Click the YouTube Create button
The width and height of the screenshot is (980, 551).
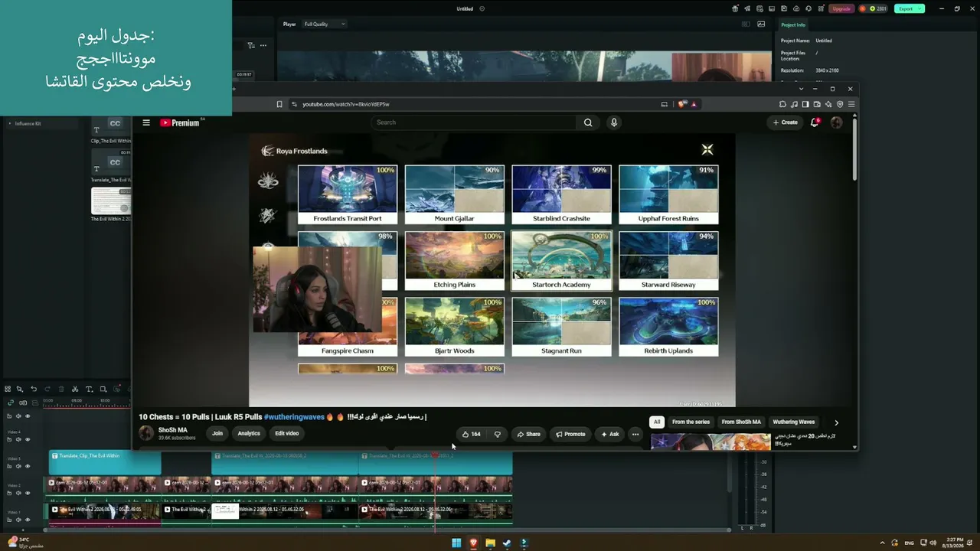click(786, 122)
